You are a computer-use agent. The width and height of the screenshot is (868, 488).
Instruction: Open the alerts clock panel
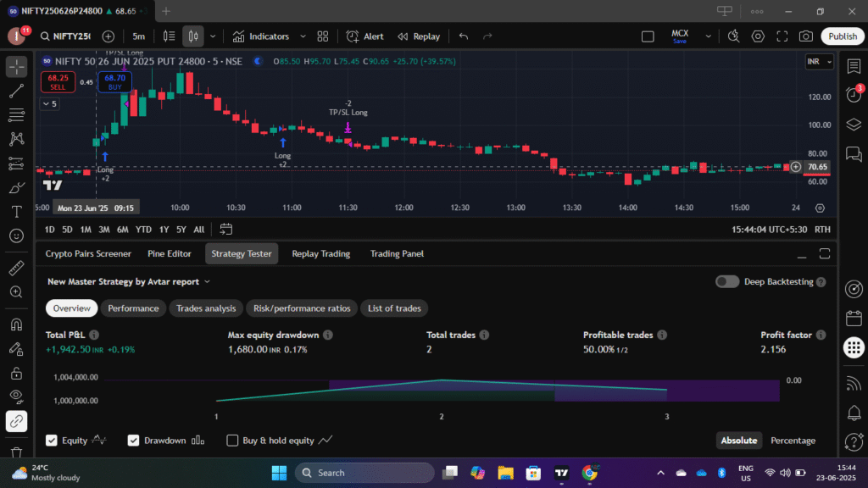[854, 95]
